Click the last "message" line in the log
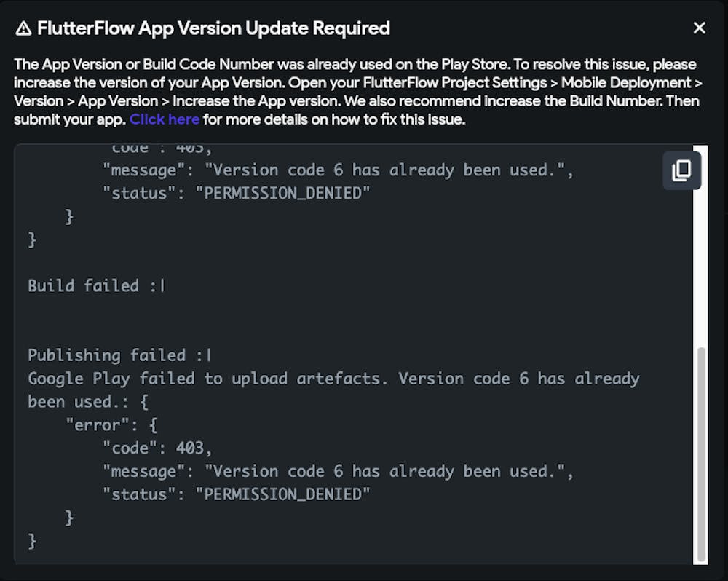This screenshot has height=581, width=728. pyautogui.click(x=339, y=472)
